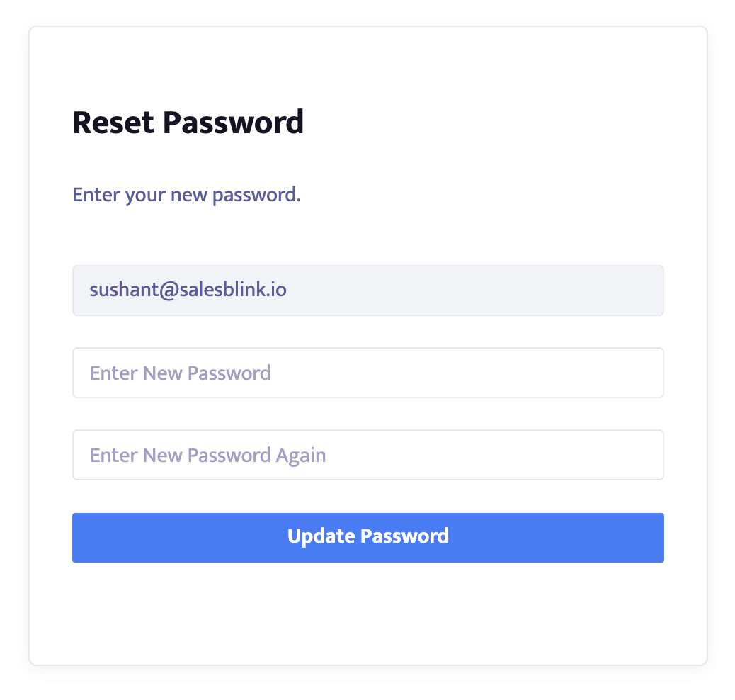Submit the form with Update Password
735x700 pixels.
[x=368, y=537]
